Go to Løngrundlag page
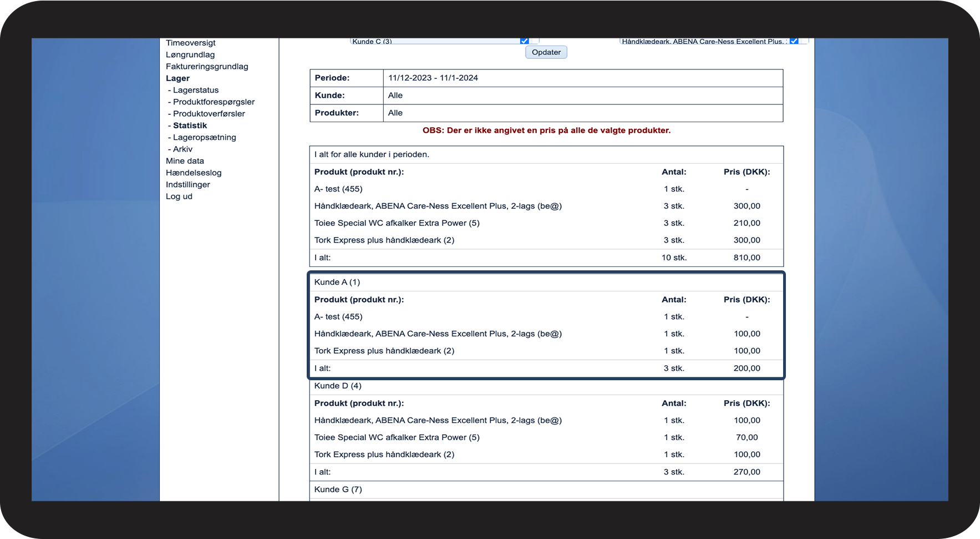Viewport: 980px width, 539px height. pos(190,54)
